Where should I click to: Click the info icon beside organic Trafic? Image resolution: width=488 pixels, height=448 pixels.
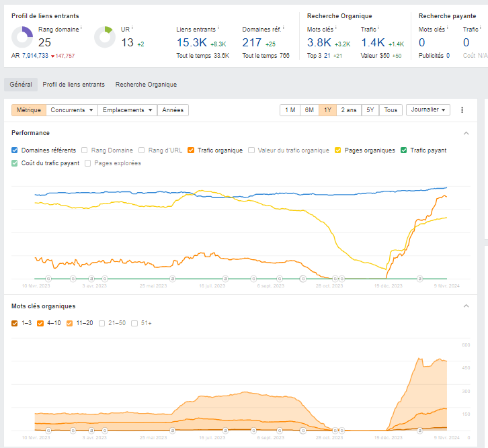(x=378, y=28)
